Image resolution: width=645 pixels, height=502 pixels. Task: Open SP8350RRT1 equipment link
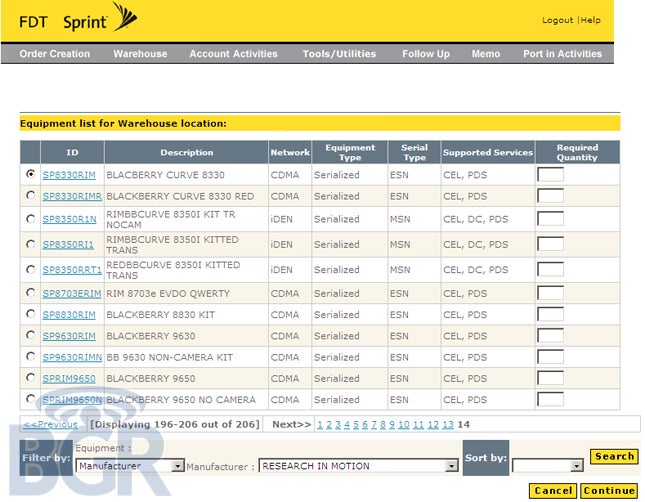point(72,270)
